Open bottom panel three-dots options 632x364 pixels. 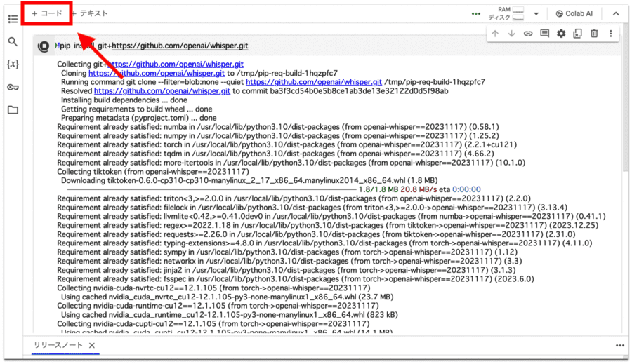click(620, 346)
